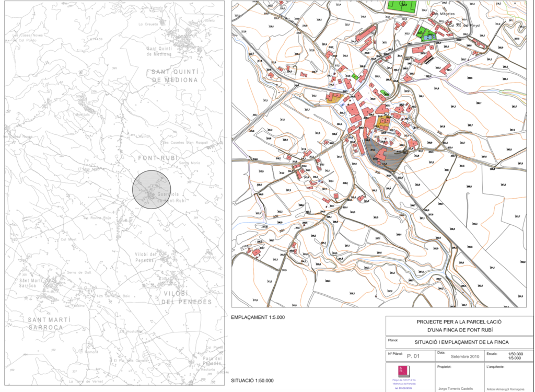Click the plan number P. 01
Viewport: 535px width, 392px height.
pyautogui.click(x=413, y=356)
